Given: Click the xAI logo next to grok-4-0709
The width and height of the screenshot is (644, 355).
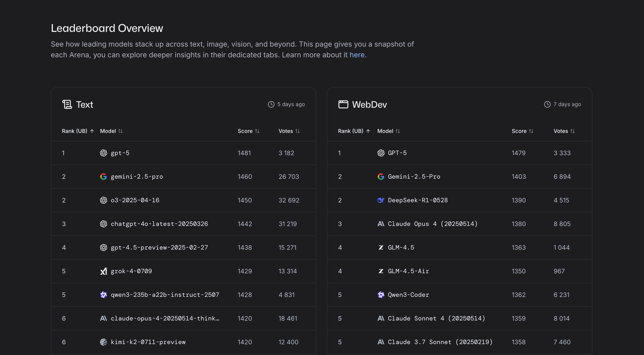Looking at the screenshot, I should 104,271.
